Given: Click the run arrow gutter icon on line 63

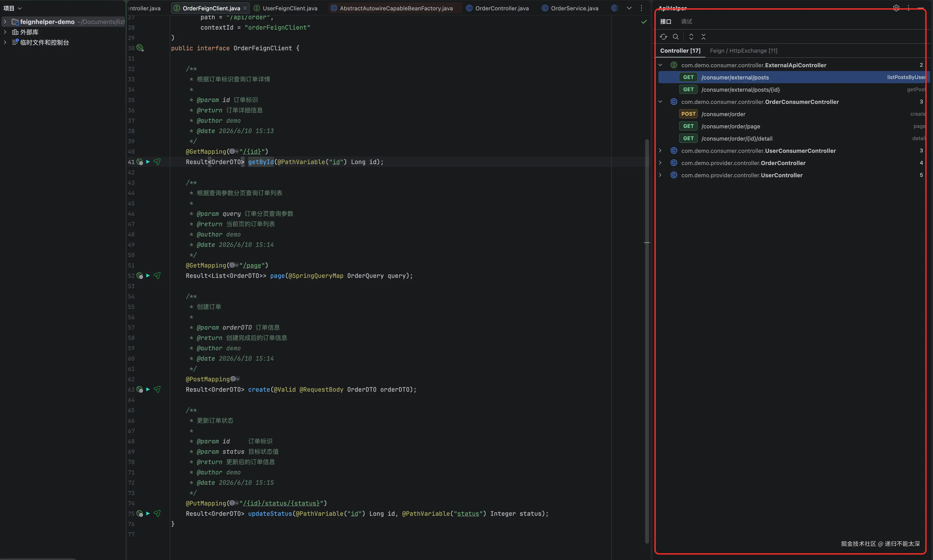Looking at the screenshot, I should (x=148, y=389).
